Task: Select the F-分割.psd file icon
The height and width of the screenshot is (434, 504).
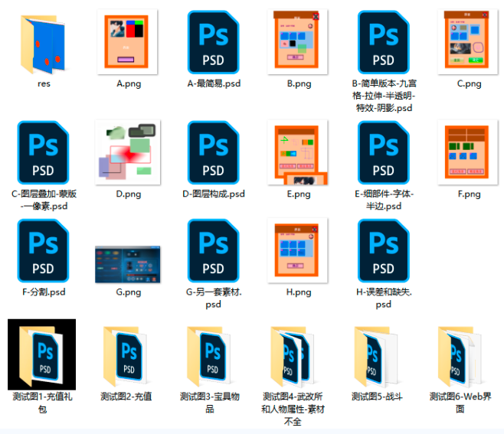Action: point(43,250)
